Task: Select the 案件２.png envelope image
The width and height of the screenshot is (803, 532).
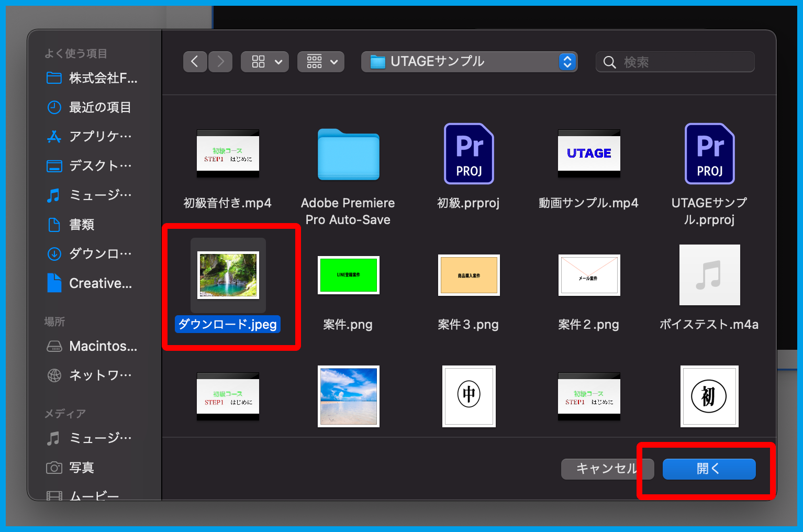Action: [x=589, y=275]
